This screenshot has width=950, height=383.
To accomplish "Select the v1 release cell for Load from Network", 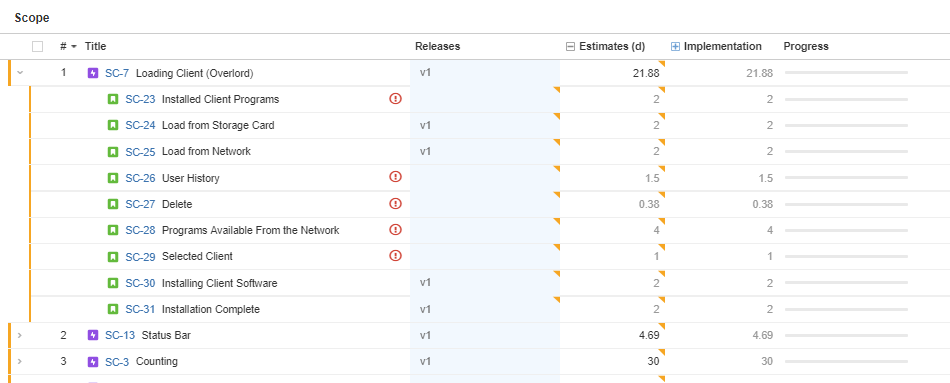I will (485, 152).
